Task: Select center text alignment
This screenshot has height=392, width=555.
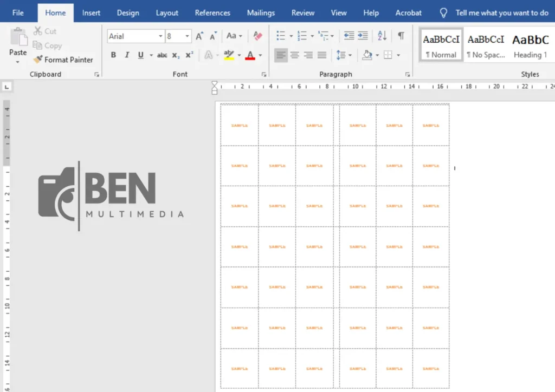Action: (x=294, y=55)
